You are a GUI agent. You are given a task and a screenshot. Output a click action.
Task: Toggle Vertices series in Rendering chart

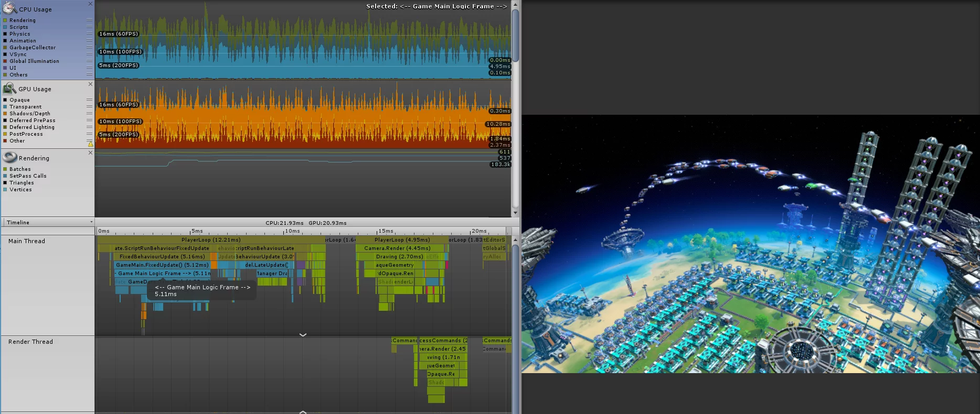coord(5,190)
